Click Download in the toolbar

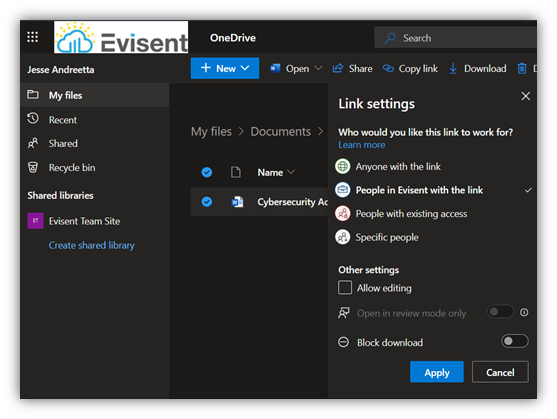click(477, 69)
